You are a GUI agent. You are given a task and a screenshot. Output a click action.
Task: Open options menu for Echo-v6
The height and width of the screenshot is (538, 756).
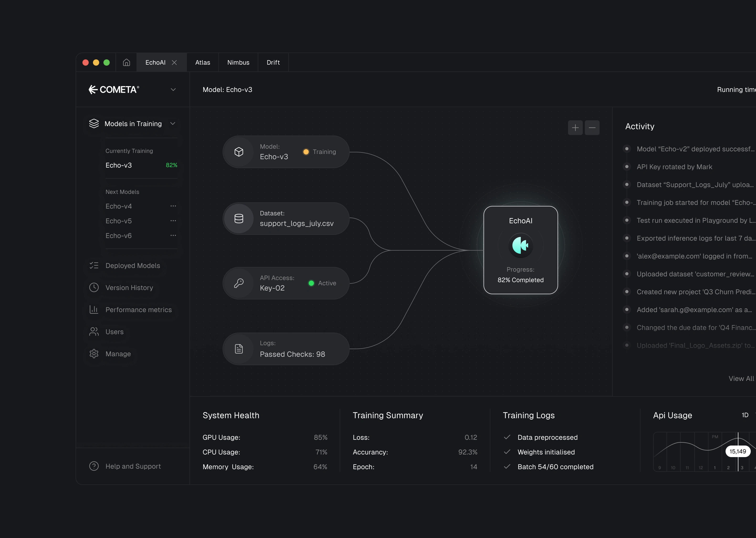click(173, 236)
